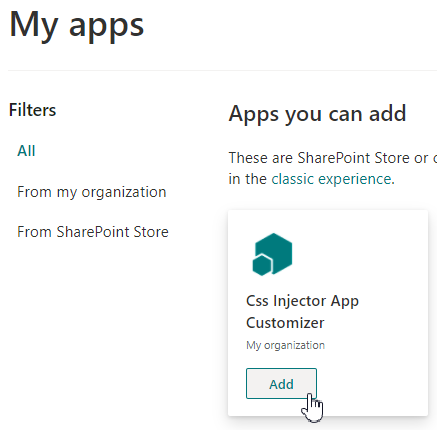Click the divider line below My apps
Screen dimensions: 437x430
(222, 70)
